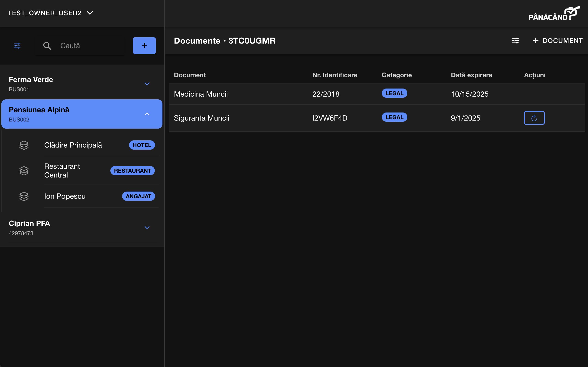Open the Medicina Muncii document row
588x367 pixels.
[x=201, y=94]
